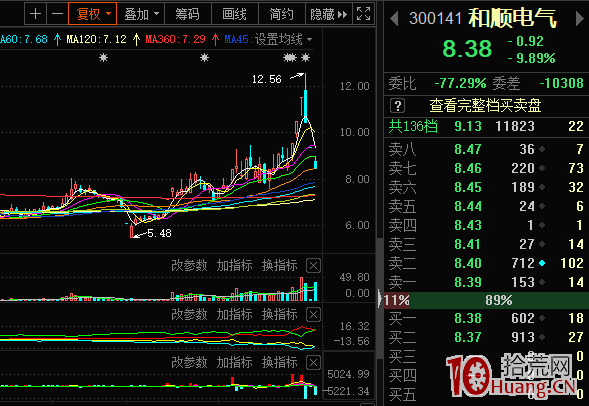The height and width of the screenshot is (406, 589).
Task: Click 换指标 on bottom indicator panel
Action: [x=279, y=362]
